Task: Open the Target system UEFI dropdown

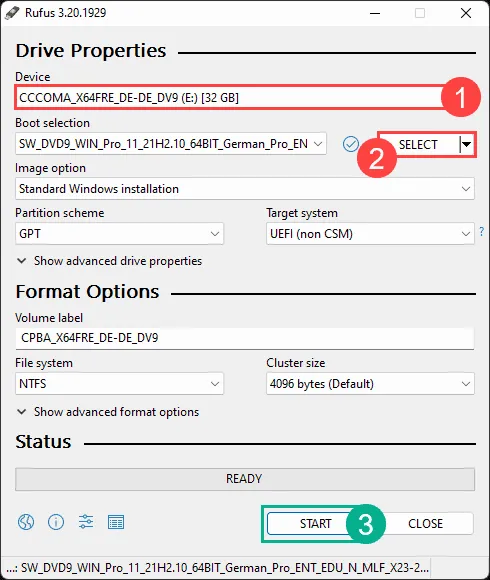Action: click(370, 233)
